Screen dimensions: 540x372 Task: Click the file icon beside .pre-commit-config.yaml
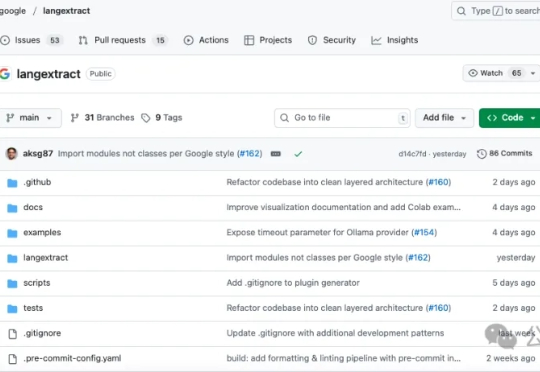coord(12,359)
